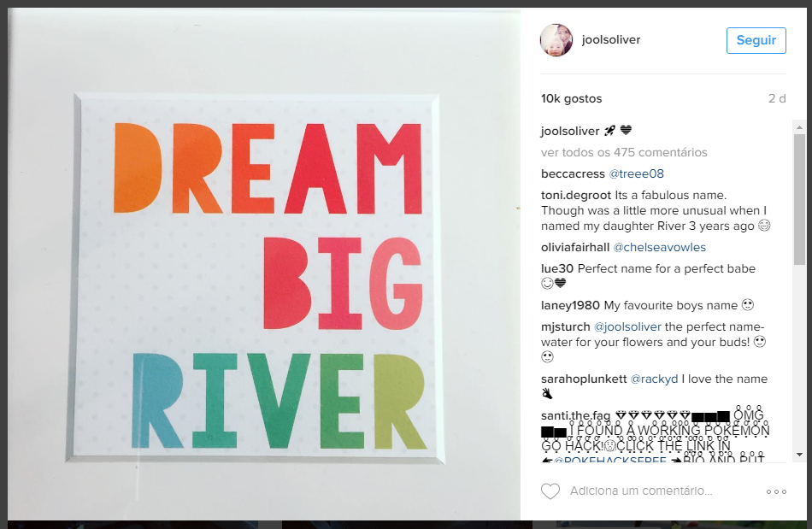Viewport: 812px width, 529px height.
Task: Expand ver todos os 475 comentários
Action: [624, 152]
